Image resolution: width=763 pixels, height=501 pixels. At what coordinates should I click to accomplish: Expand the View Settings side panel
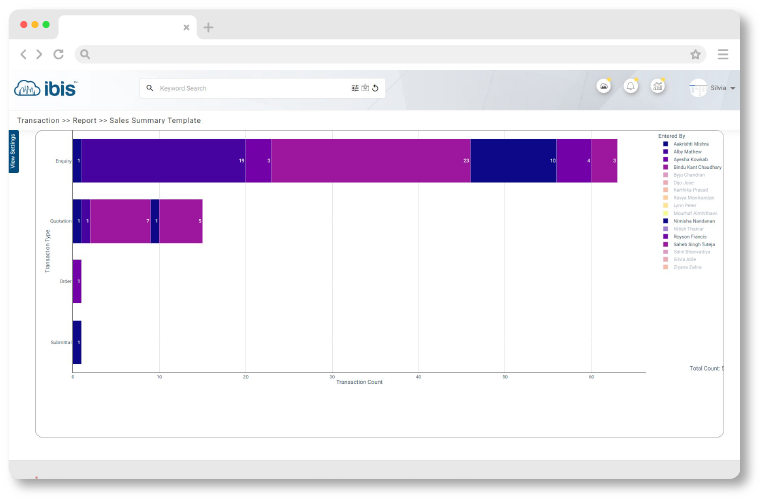(x=13, y=151)
